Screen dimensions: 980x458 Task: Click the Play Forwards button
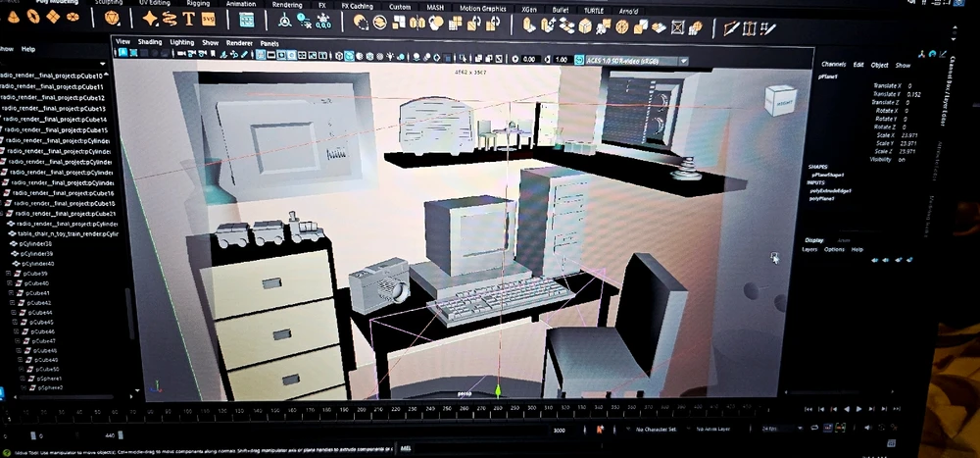coord(859,409)
